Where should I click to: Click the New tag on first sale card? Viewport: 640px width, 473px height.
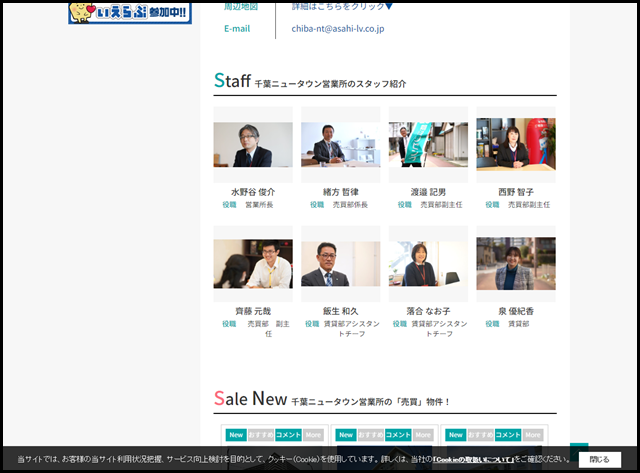[x=236, y=435]
